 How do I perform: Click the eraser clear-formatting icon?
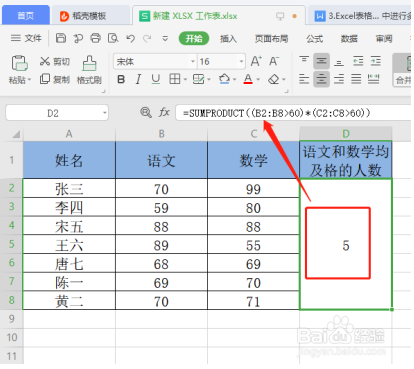tap(274, 79)
